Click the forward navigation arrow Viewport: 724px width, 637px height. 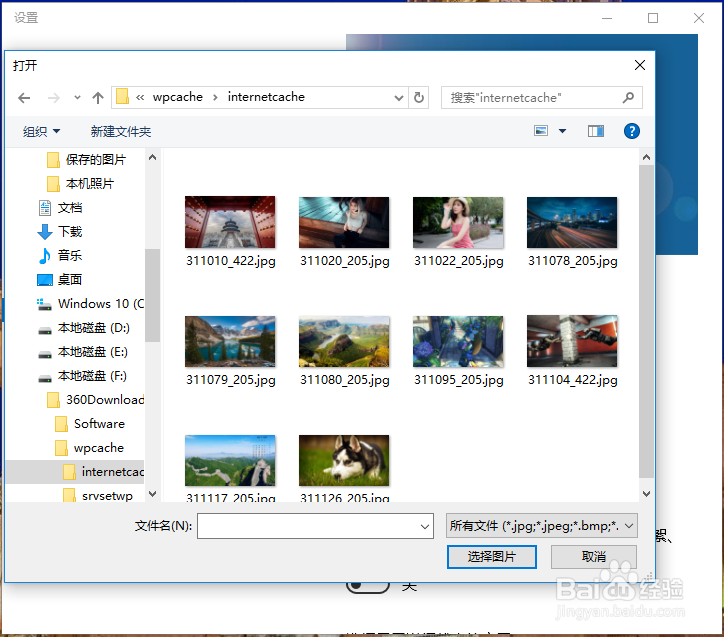(x=54, y=98)
